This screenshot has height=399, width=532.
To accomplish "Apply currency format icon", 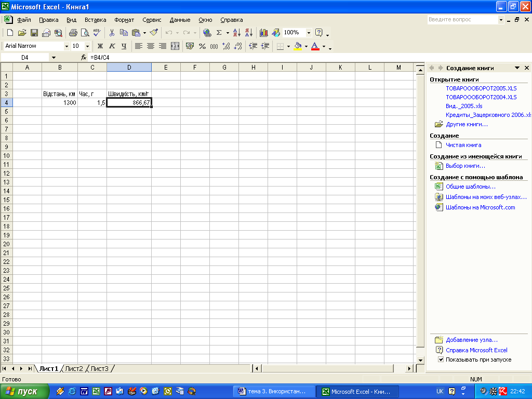I will coord(190,46).
